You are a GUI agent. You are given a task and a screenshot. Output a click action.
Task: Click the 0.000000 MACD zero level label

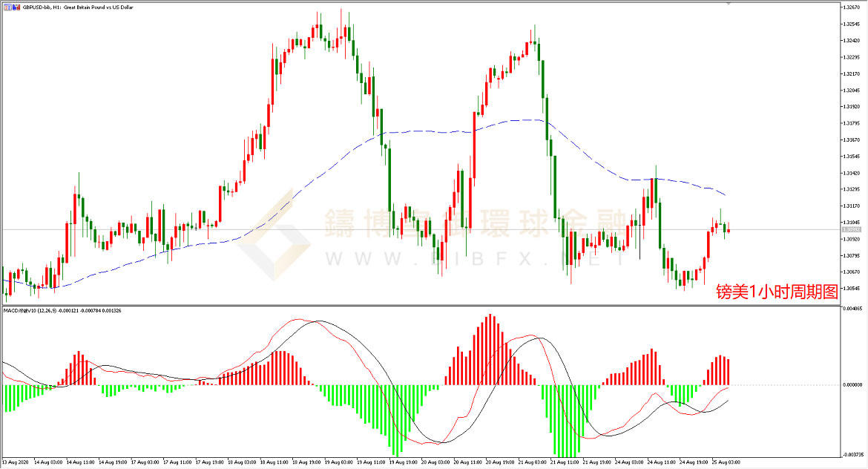852,385
